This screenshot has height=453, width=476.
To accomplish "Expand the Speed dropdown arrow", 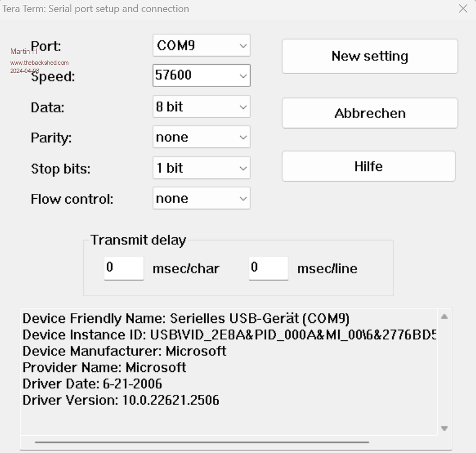I will tap(243, 76).
